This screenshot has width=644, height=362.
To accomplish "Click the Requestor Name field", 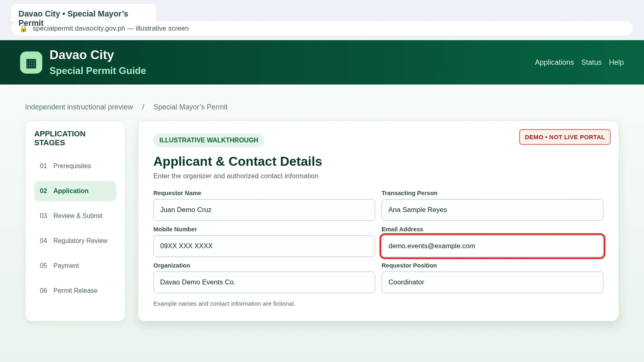I will pyautogui.click(x=264, y=210).
